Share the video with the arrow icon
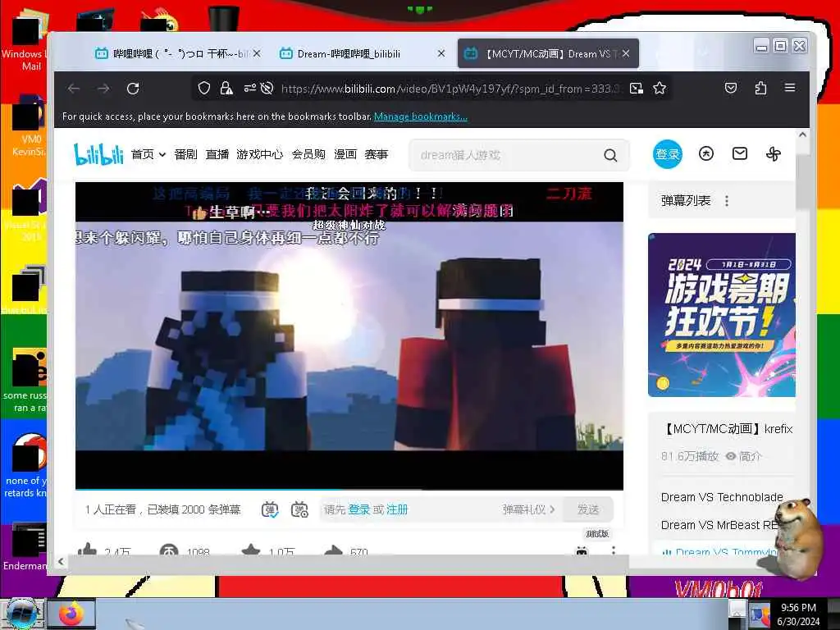The height and width of the screenshot is (630, 840). [x=333, y=550]
